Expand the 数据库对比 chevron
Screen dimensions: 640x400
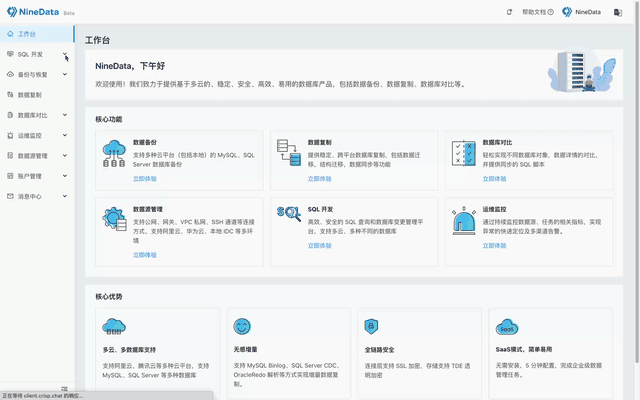65,115
